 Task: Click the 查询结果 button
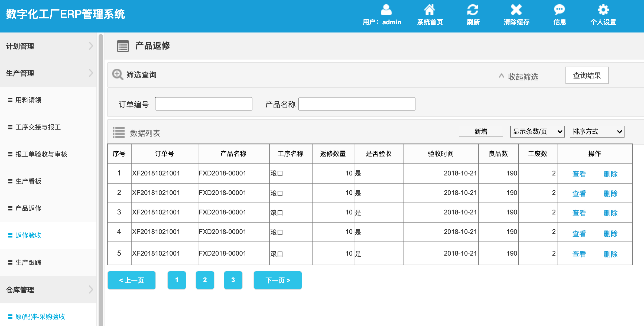(x=587, y=75)
